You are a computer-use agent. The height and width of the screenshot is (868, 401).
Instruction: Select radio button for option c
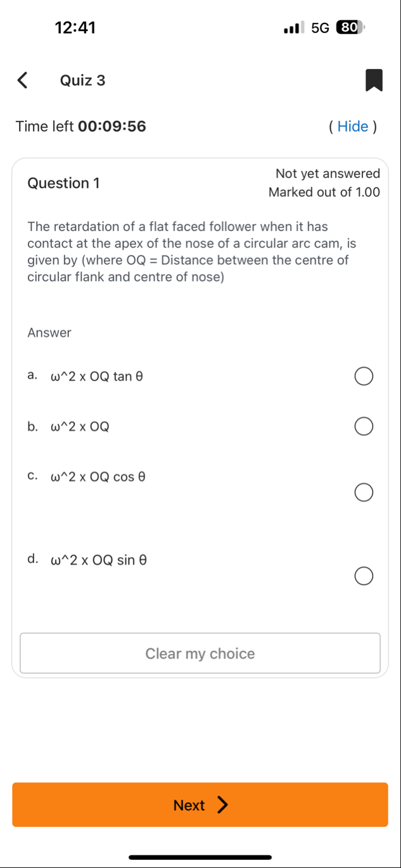point(363,493)
